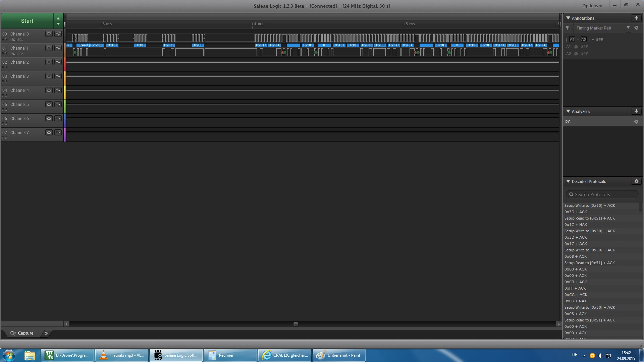Open Timing Marker Pair dropdown arrow
Screen dimensions: 644x362
[628, 28]
